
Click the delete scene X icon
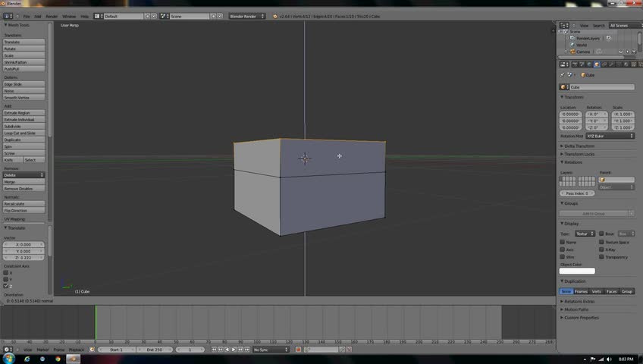220,17
